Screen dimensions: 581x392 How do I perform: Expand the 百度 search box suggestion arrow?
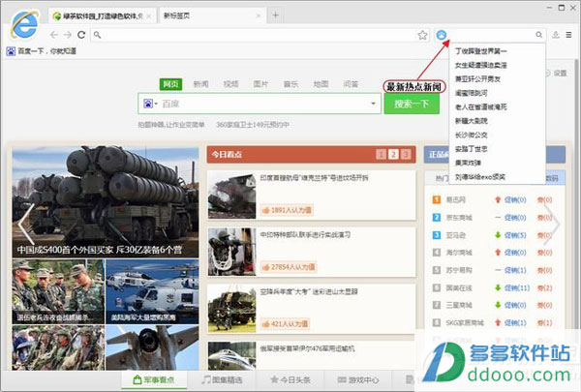(373, 104)
